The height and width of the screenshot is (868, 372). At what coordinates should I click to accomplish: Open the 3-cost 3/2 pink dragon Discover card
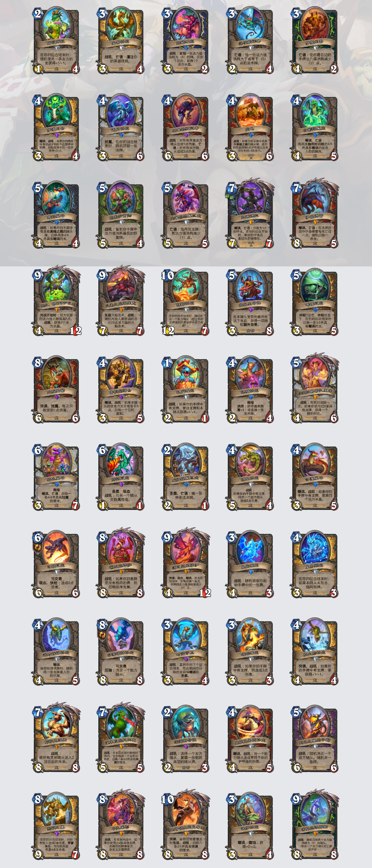pyautogui.click(x=186, y=40)
